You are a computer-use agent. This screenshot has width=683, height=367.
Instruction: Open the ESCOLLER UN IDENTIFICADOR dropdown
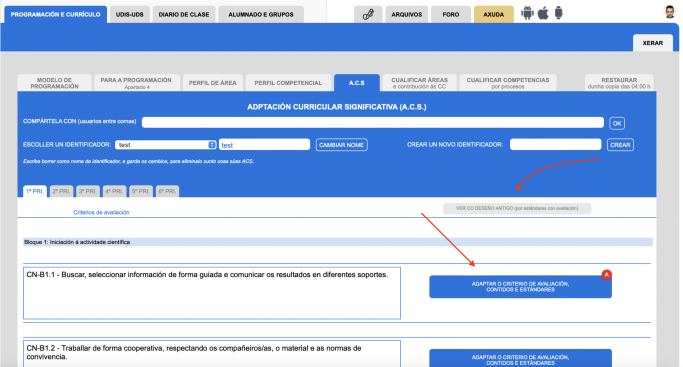[166, 145]
